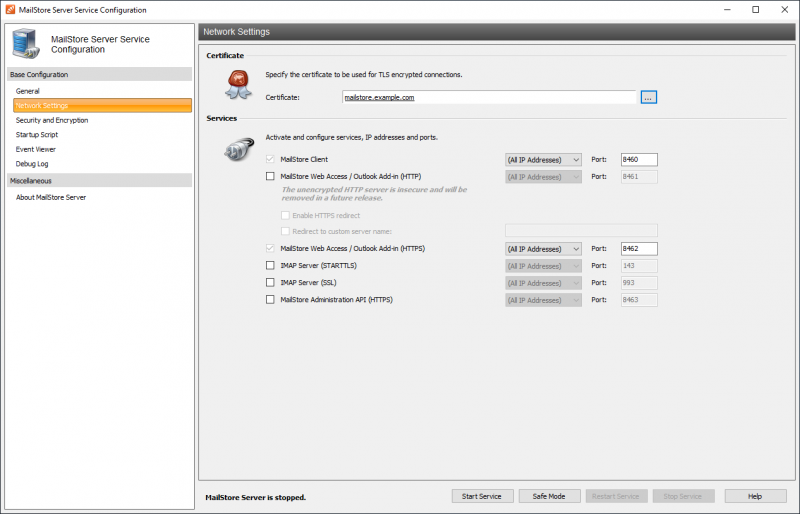Viewport: 800px width, 514px height.
Task: Enable MailStore Web Access / Outlook Add-in (HTTP)
Action: pyautogui.click(x=270, y=176)
